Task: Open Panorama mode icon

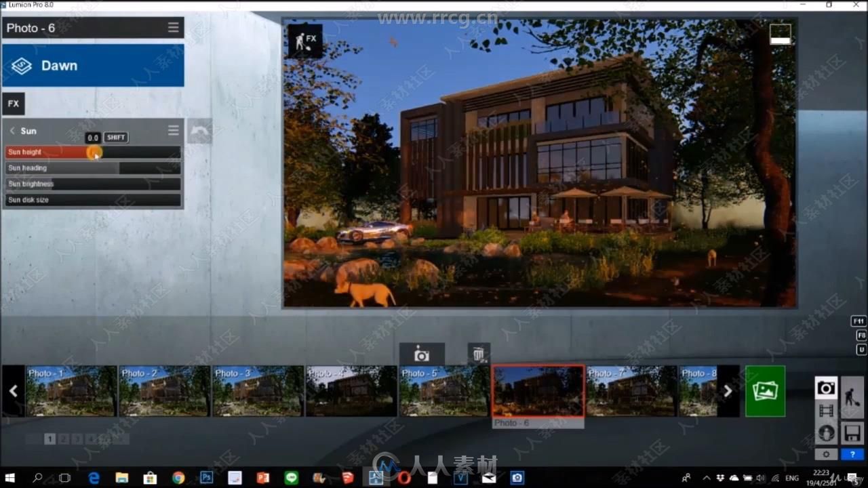Action: click(x=826, y=433)
